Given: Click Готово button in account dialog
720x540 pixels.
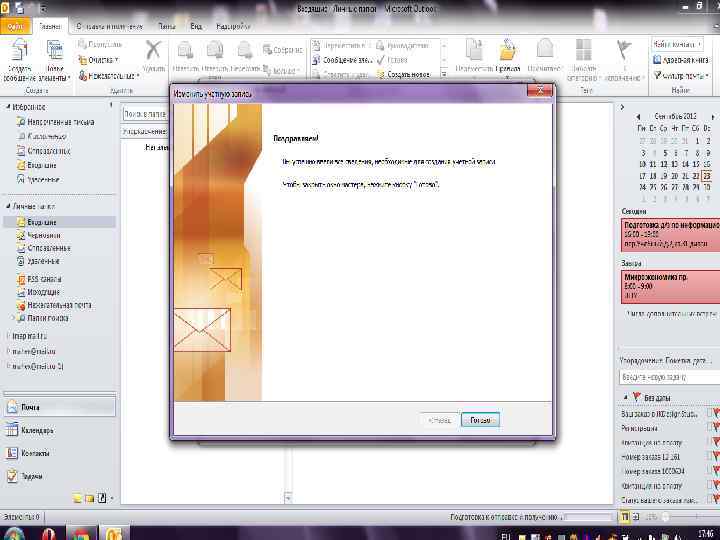Looking at the screenshot, I should [x=480, y=420].
